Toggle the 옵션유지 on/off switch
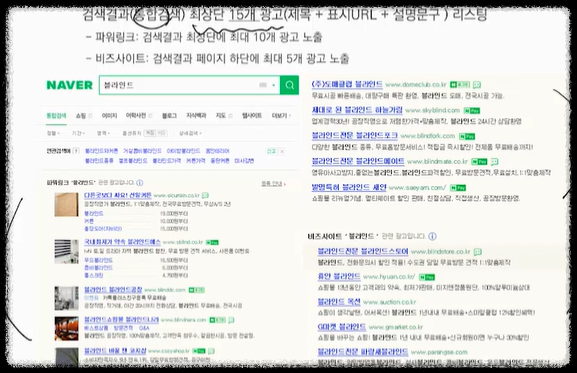577x373 pixels. [155, 133]
